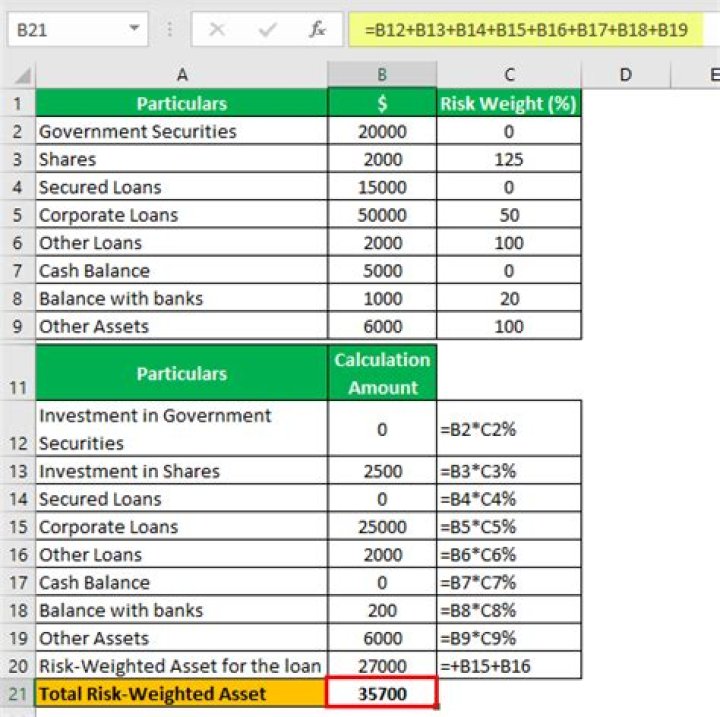Click 'Risk-Weighted Asset for the loan' cell
Image resolution: width=720 pixels, height=717 pixels.
pos(182,666)
